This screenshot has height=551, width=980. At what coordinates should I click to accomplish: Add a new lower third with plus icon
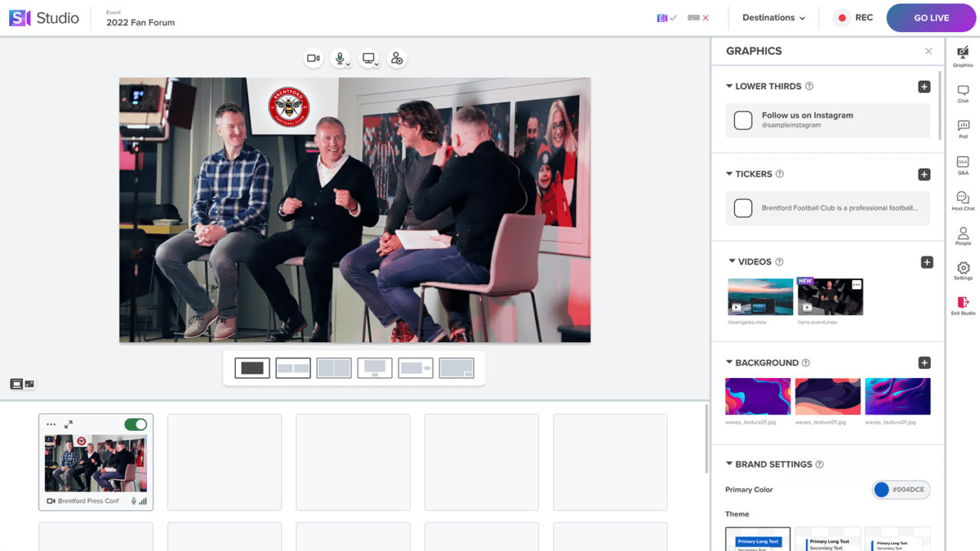(x=924, y=86)
